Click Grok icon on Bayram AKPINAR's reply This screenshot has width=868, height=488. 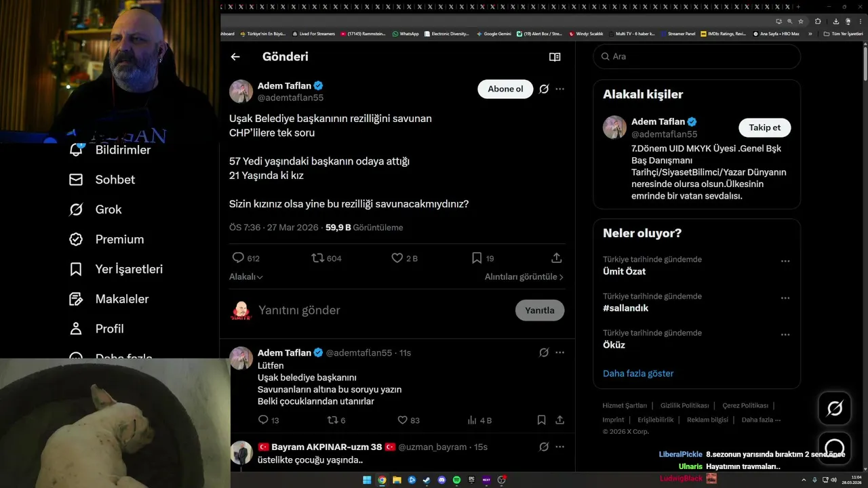pos(544,447)
